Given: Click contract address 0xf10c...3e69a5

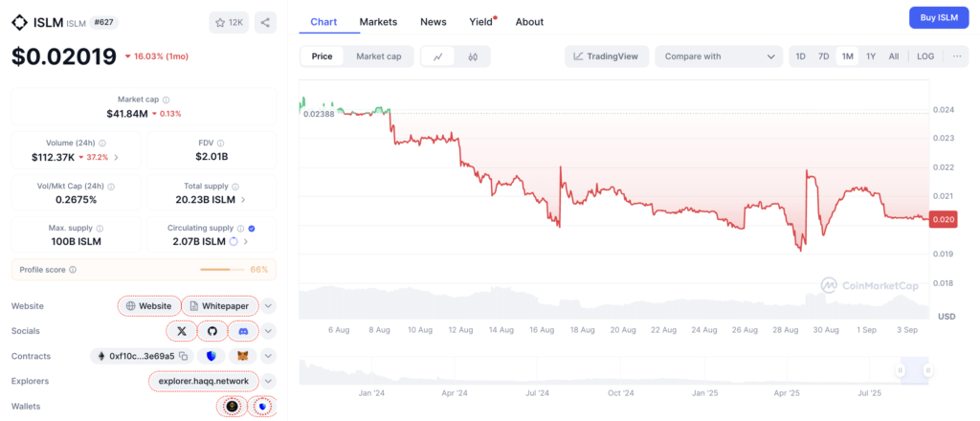Looking at the screenshot, I should [x=142, y=356].
